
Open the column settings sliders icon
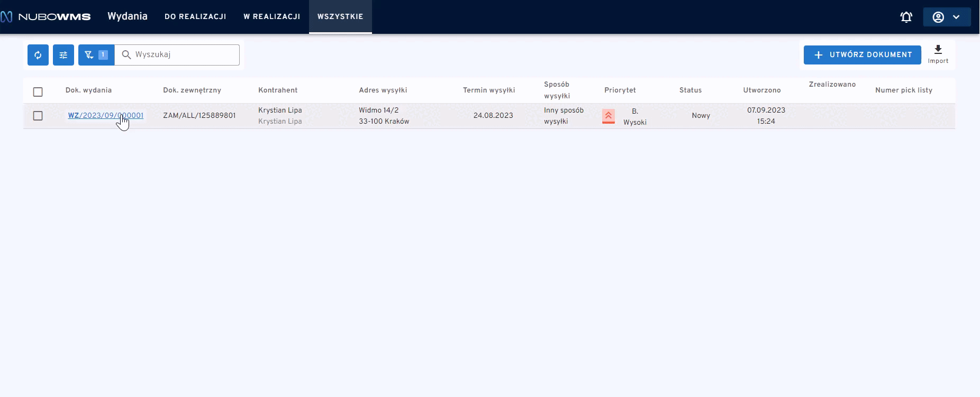pos(63,55)
